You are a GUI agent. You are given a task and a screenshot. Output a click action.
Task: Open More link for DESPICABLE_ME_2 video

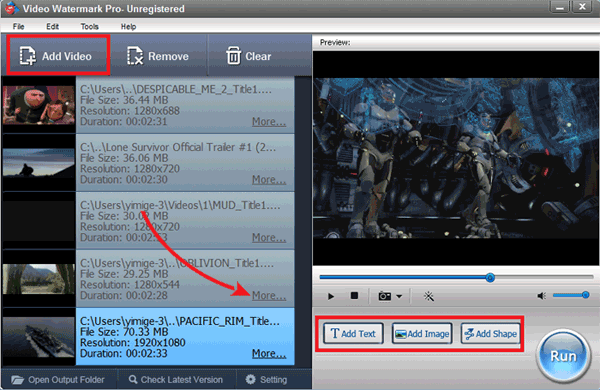pyautogui.click(x=269, y=122)
